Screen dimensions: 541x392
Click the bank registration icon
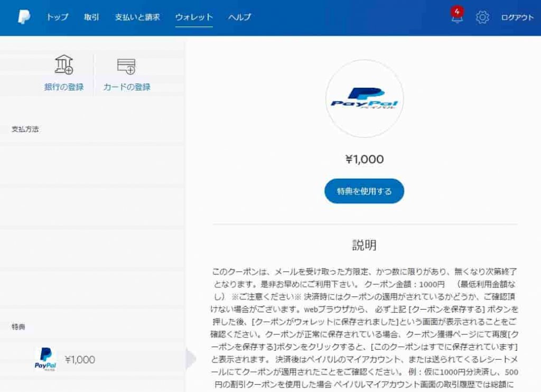tap(64, 64)
